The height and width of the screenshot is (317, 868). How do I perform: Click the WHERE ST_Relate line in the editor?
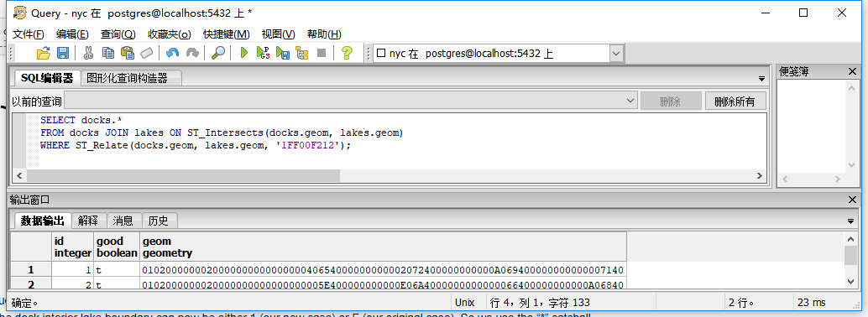196,145
